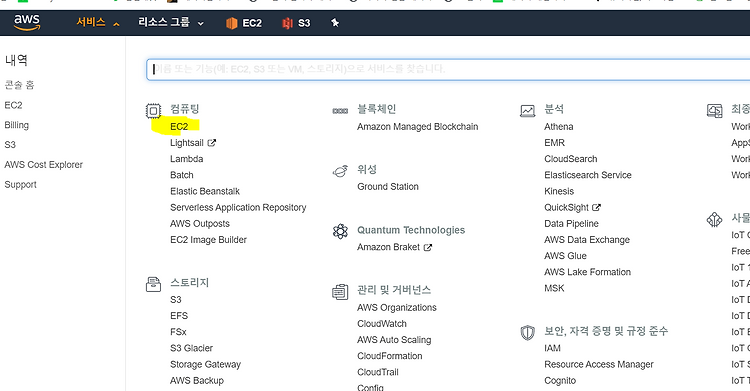The width and height of the screenshot is (750, 391).
Task: Open the Cognito service
Action: (560, 381)
